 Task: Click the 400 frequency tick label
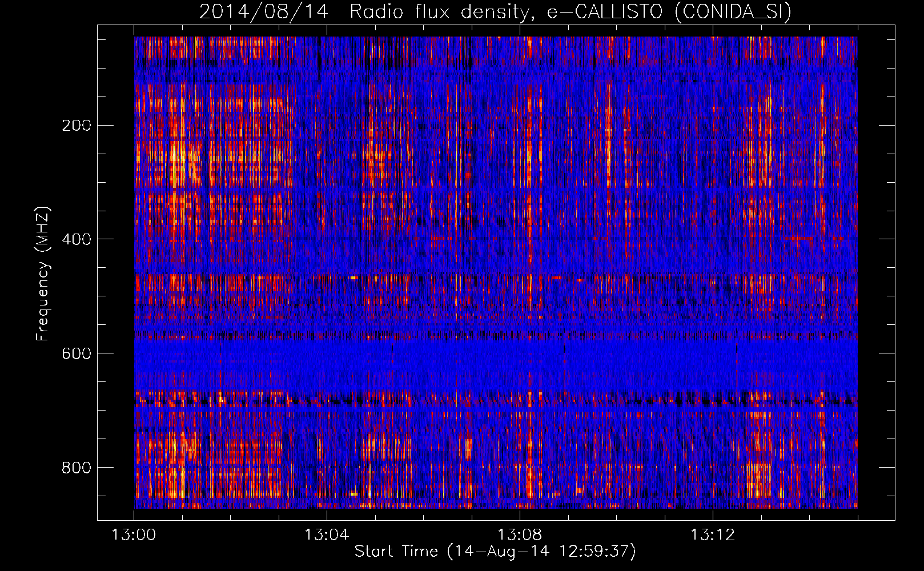coord(77,239)
